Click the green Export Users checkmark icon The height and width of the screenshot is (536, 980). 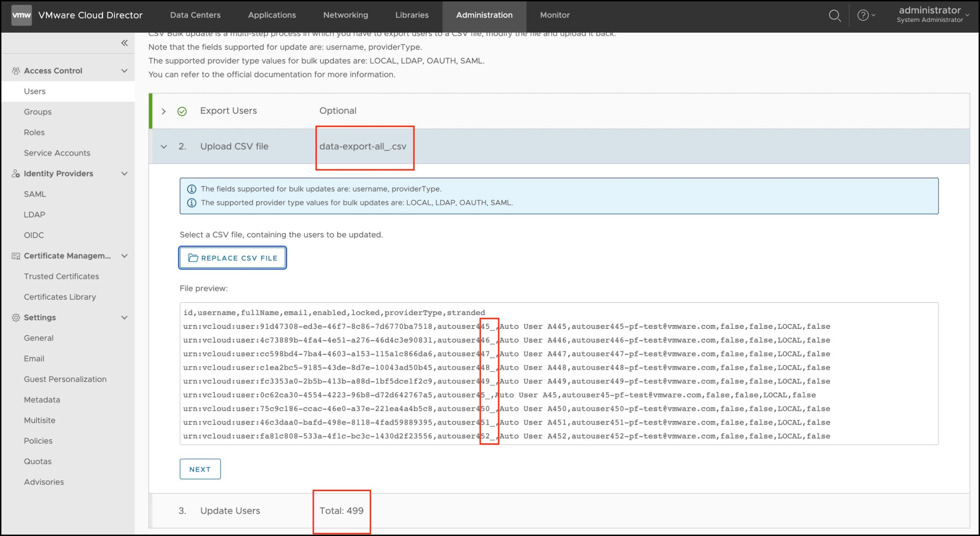pos(182,111)
